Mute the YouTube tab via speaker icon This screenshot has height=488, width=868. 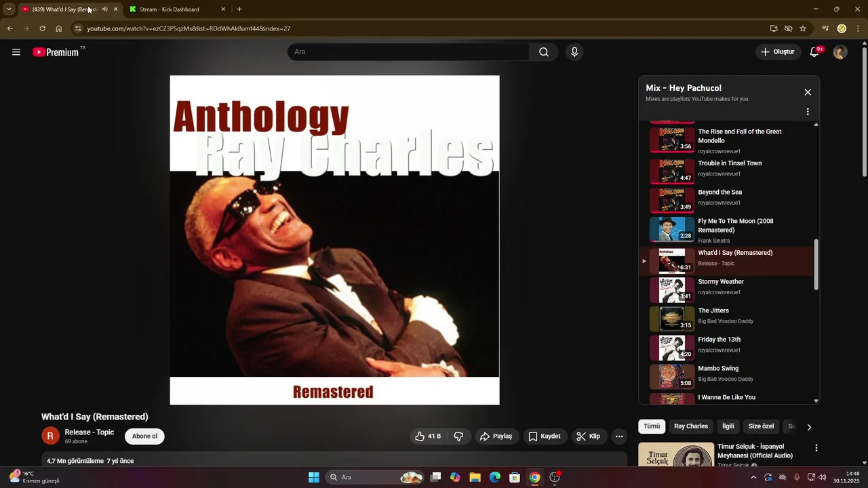click(104, 9)
